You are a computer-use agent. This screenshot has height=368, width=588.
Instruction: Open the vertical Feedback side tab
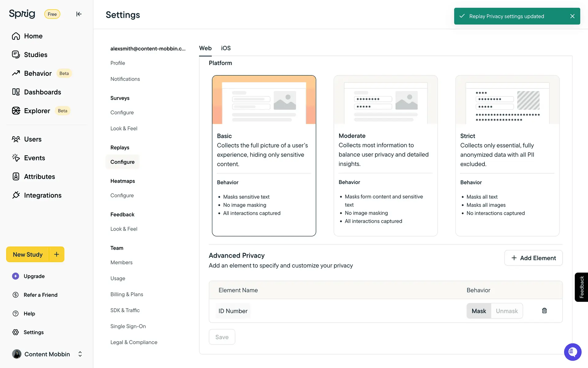[x=581, y=287]
